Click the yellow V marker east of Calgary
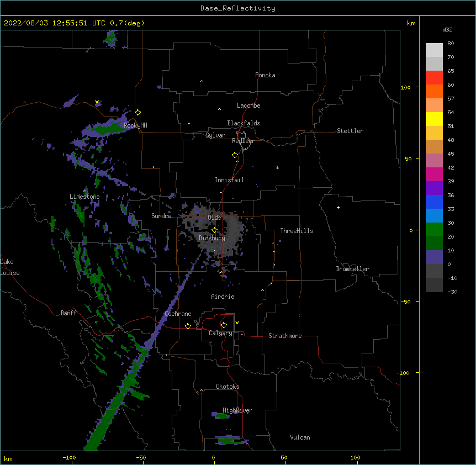Viewport: 476px width, 465px height. click(x=237, y=323)
